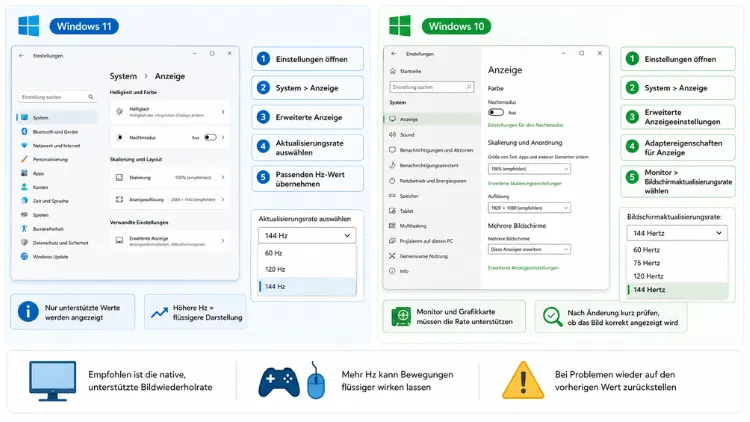The width and height of the screenshot is (750, 422).
Task: Select 120 Hertz in the Windows 10 list
Action: [x=677, y=276]
